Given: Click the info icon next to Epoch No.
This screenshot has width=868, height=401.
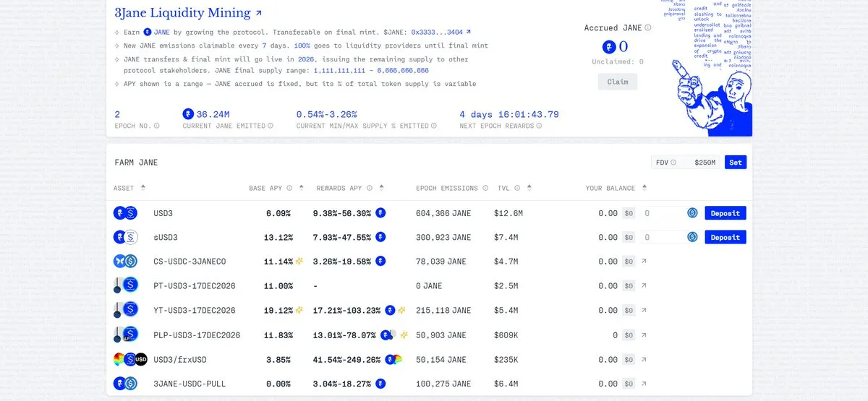Looking at the screenshot, I should [x=156, y=126].
